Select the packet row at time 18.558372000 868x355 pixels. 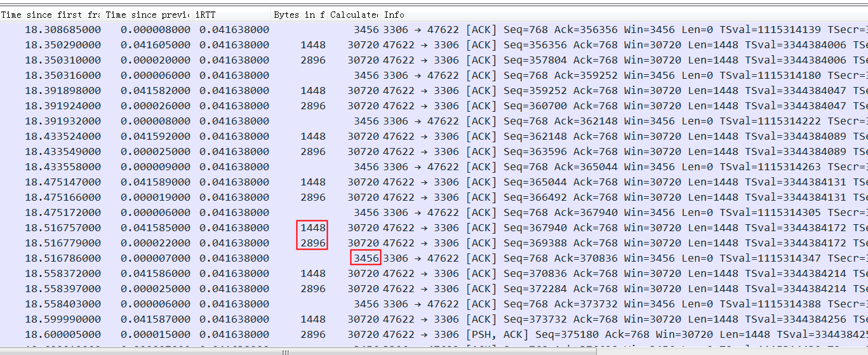(434, 274)
